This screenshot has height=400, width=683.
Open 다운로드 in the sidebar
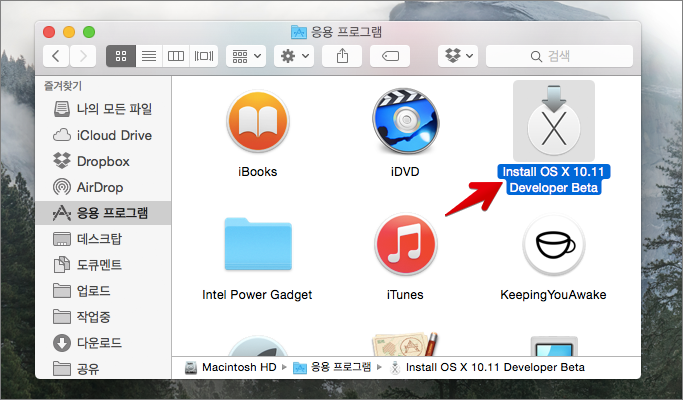coord(103,343)
